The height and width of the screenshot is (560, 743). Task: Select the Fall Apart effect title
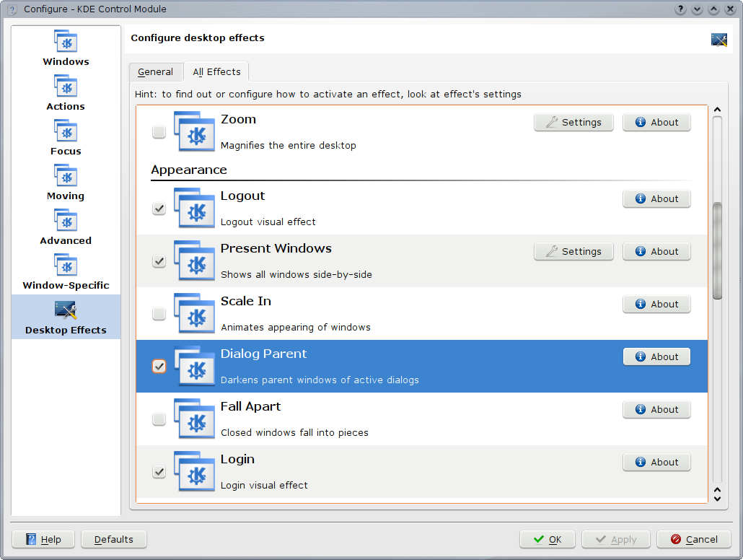coord(250,407)
